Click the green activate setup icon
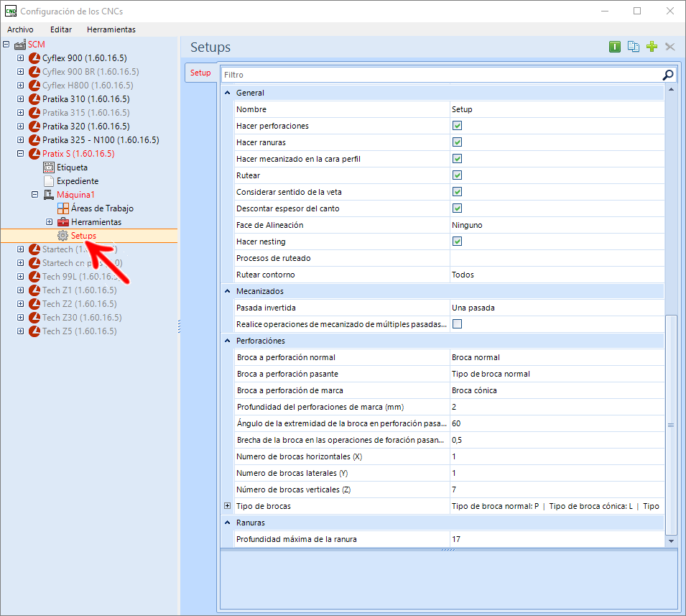The width and height of the screenshot is (686, 616). 615,47
